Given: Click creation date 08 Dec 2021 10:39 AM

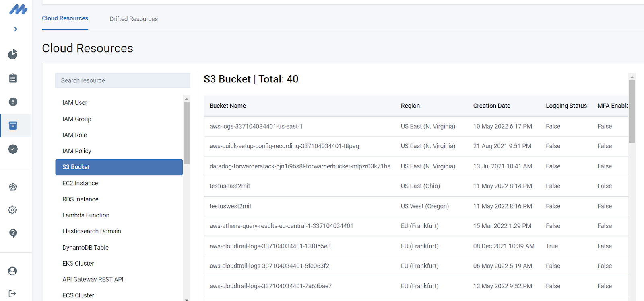Looking at the screenshot, I should pyautogui.click(x=504, y=246).
